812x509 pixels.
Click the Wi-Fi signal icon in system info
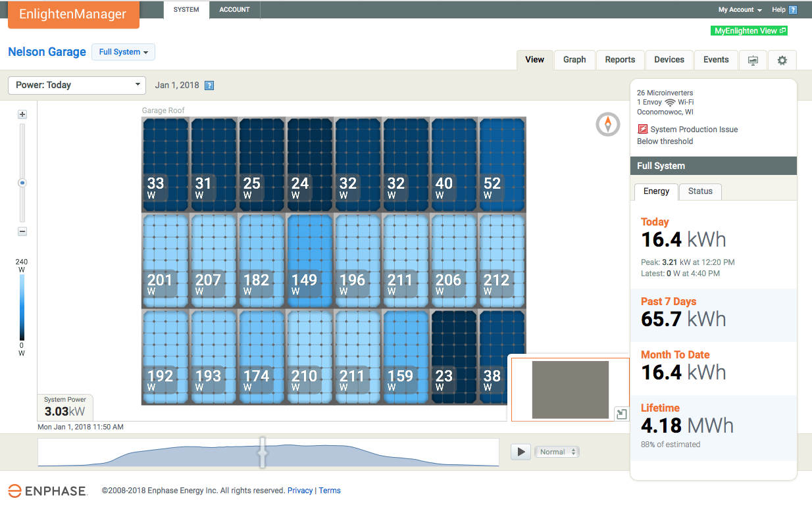click(x=670, y=103)
